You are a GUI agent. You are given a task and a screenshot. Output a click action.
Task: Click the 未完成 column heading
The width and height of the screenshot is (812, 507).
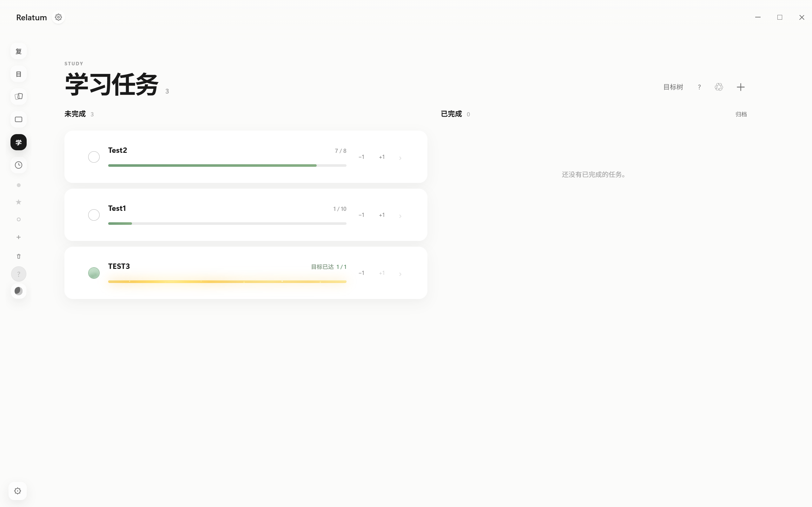coord(75,114)
